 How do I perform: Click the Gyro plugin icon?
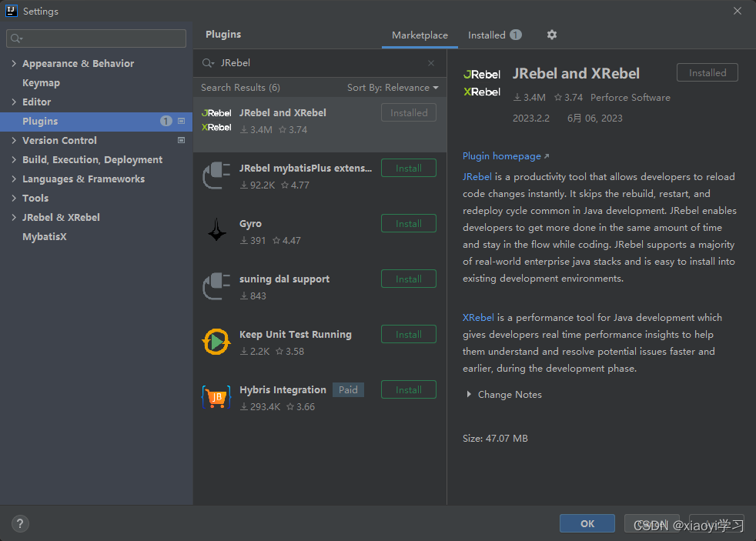point(216,229)
